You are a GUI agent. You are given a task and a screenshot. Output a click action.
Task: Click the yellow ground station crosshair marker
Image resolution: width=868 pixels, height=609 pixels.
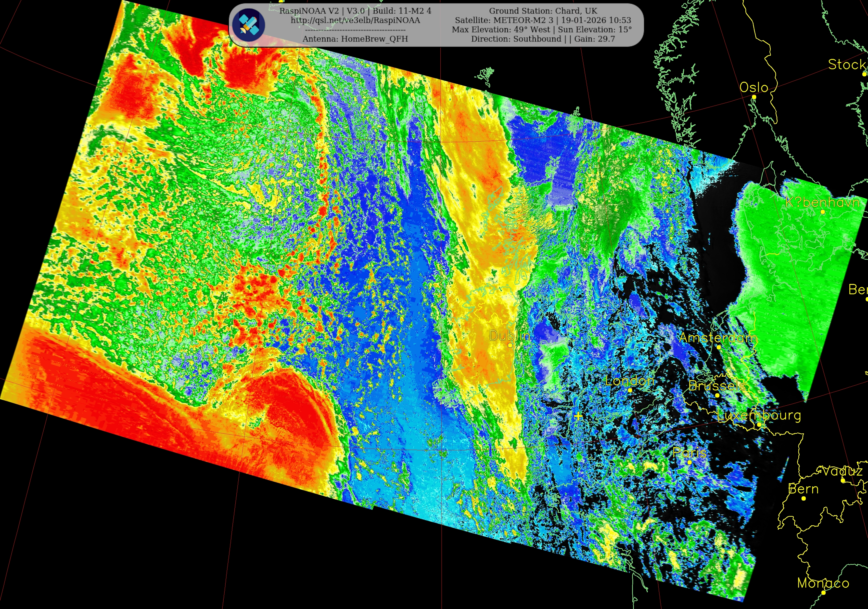coord(578,416)
